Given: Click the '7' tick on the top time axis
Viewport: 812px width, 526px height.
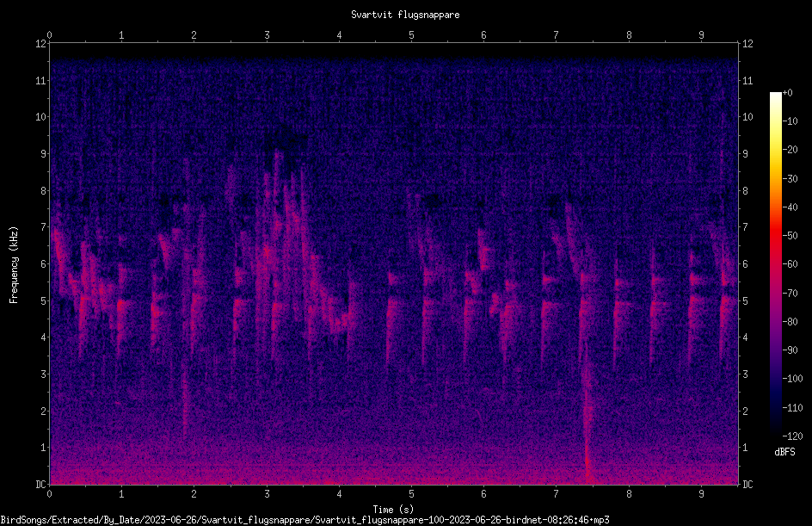Looking at the screenshot, I should [557, 35].
